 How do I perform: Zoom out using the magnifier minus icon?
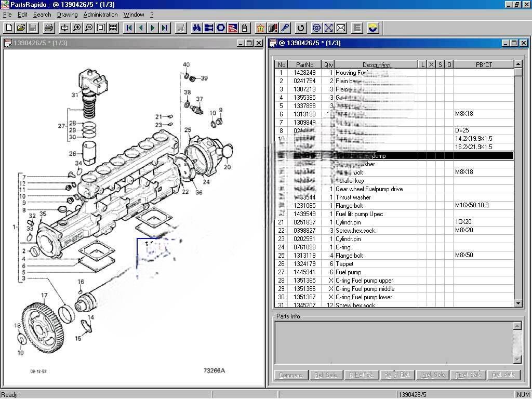pos(88,28)
